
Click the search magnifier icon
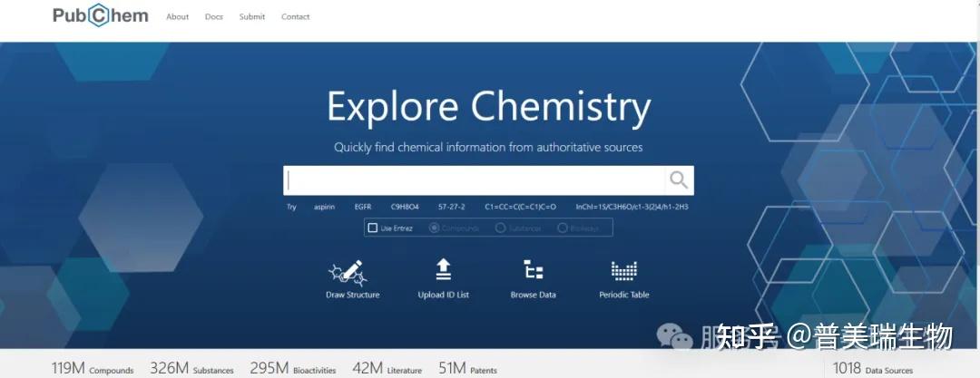[679, 180]
